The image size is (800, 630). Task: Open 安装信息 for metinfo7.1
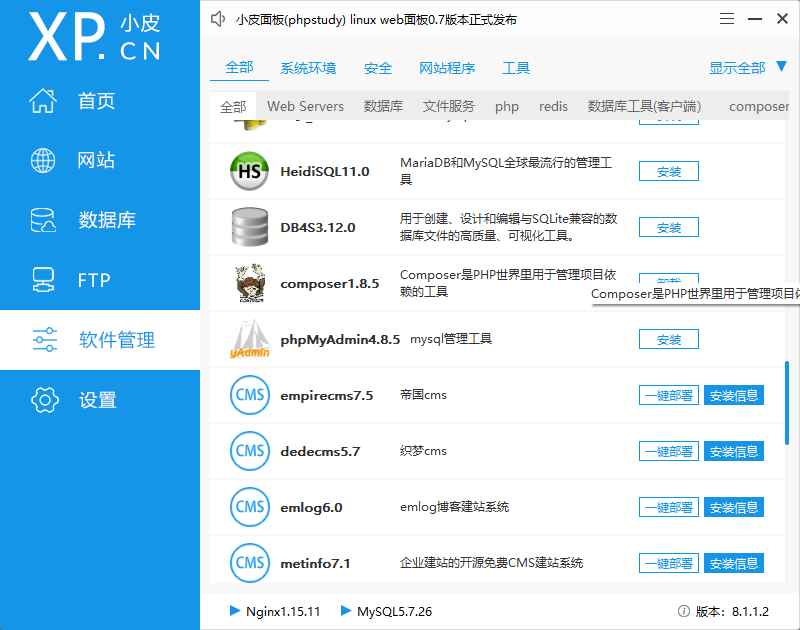[x=733, y=562]
